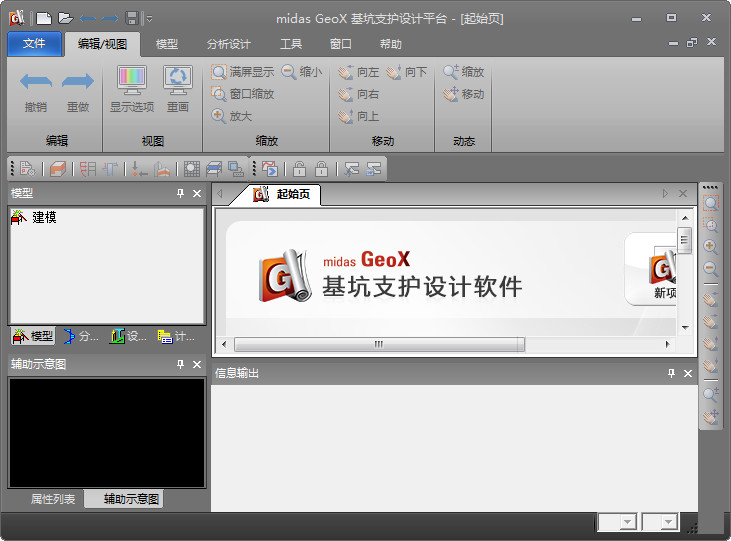731x541 pixels.
Task: Close the 模型 panel
Action: 197,193
